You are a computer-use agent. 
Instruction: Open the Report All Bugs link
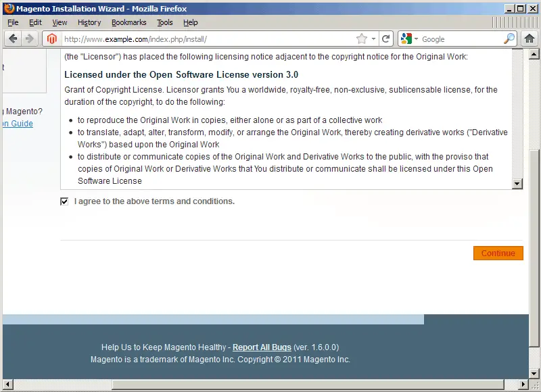click(x=262, y=347)
